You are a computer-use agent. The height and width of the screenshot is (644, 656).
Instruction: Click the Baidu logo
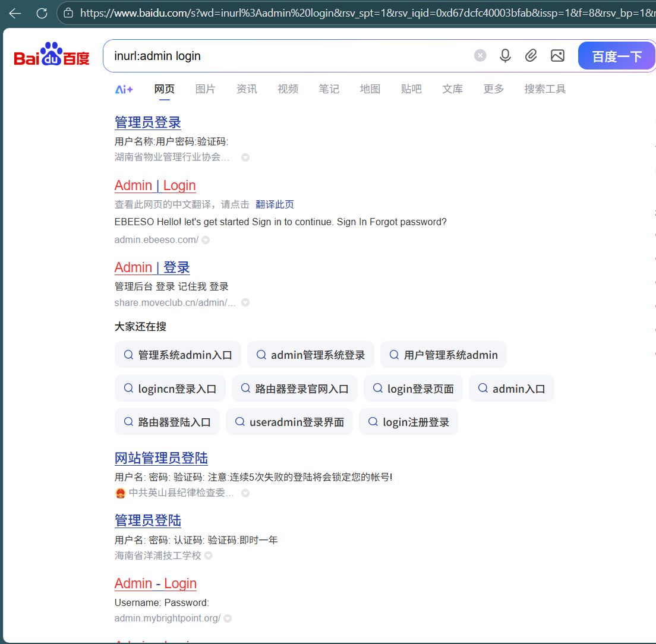pos(52,55)
